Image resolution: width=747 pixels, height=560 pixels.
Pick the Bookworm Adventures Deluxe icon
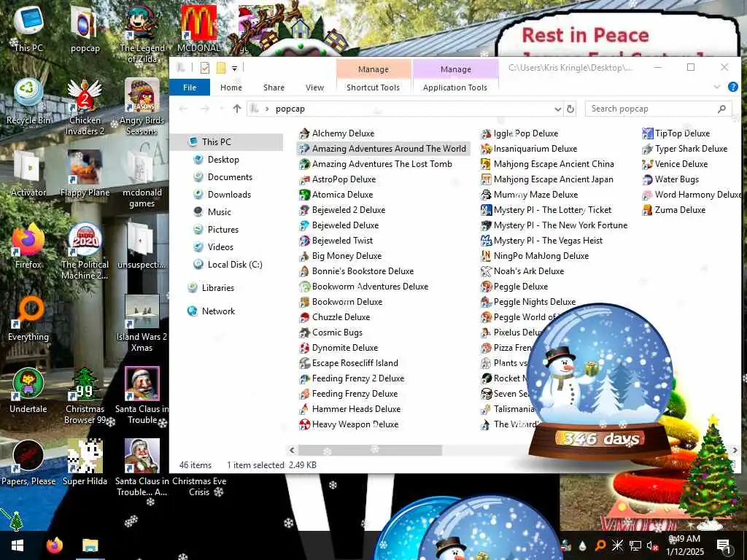tap(304, 287)
